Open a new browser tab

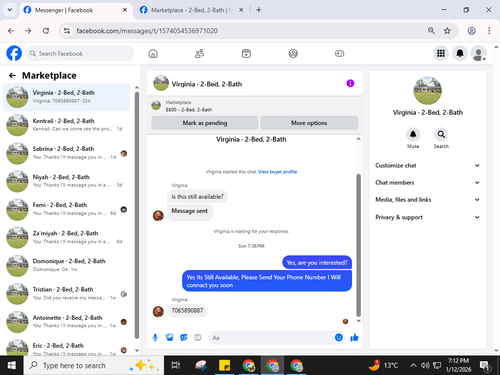click(x=259, y=10)
